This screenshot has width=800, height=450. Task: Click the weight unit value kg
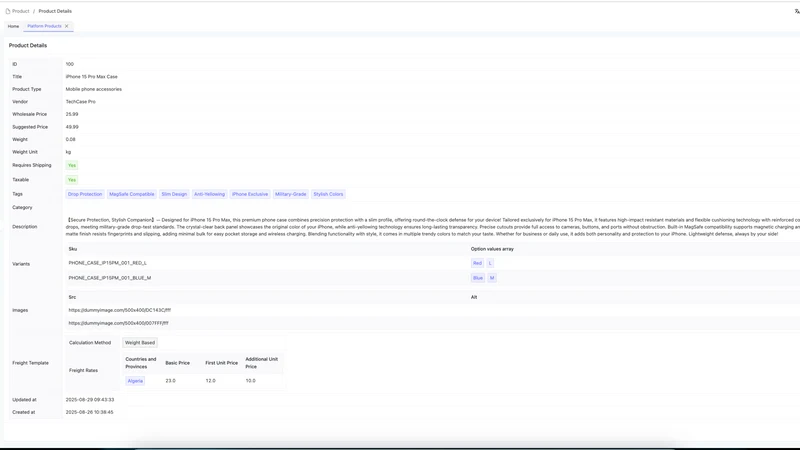68,152
